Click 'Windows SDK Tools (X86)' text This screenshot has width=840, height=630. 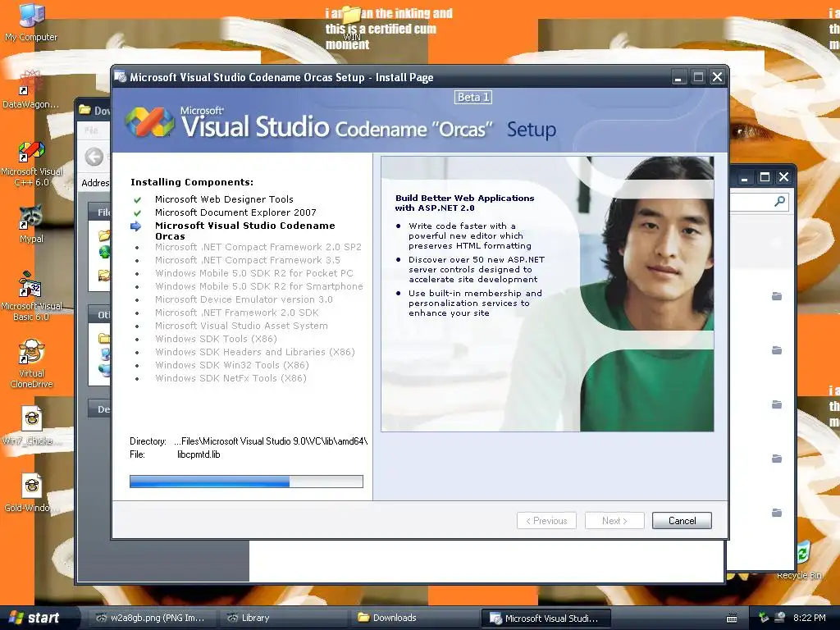click(216, 339)
